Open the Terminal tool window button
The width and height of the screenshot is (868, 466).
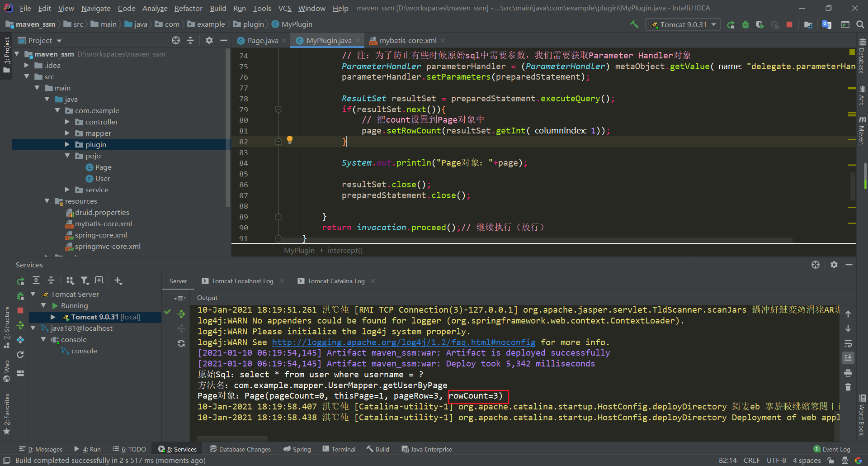[339, 449]
